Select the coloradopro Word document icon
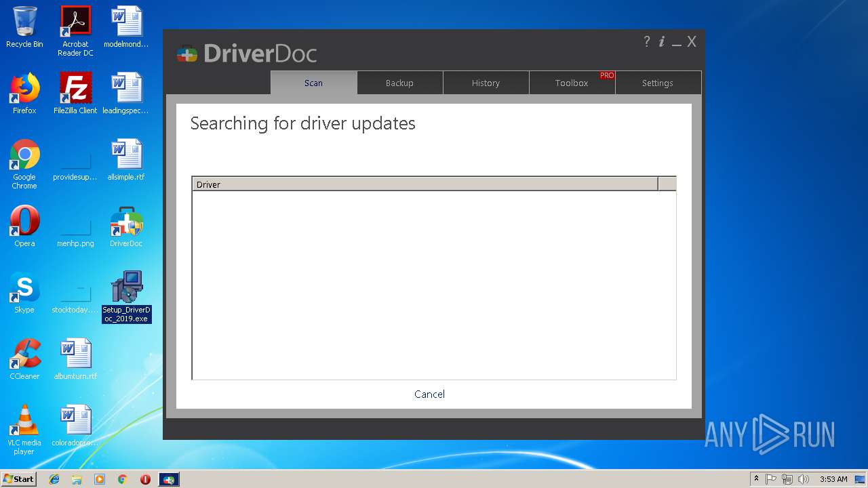The width and height of the screenshot is (868, 488). click(x=75, y=426)
